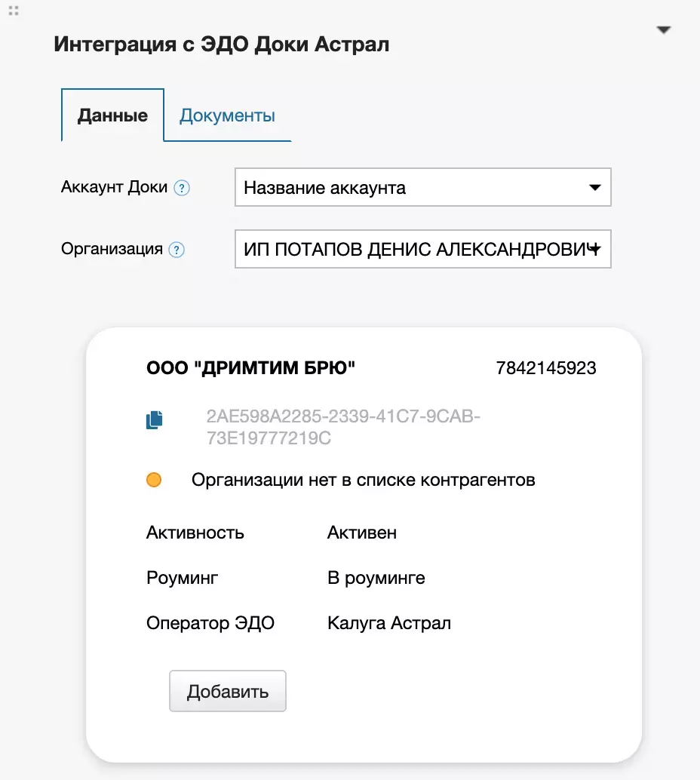
Task: Open the Документы tab
Action: point(227,116)
